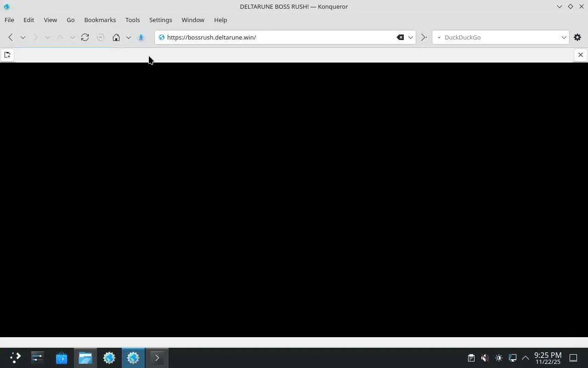
Task: Expand the address bar history dropdown
Action: (x=411, y=37)
